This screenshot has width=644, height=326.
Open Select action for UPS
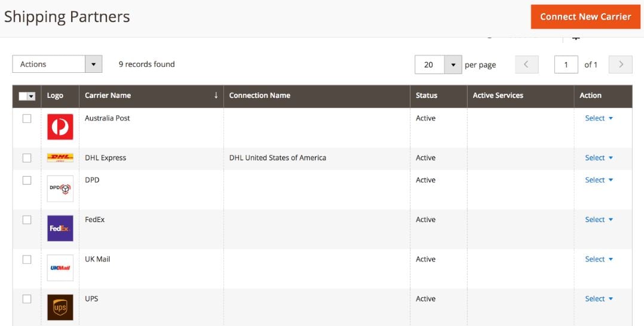click(599, 299)
